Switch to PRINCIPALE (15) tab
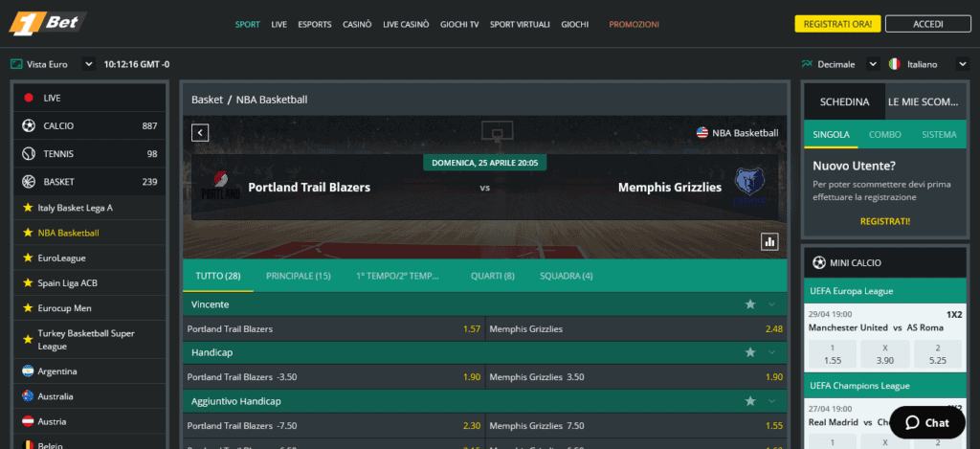This screenshot has height=449, width=980. (x=299, y=276)
